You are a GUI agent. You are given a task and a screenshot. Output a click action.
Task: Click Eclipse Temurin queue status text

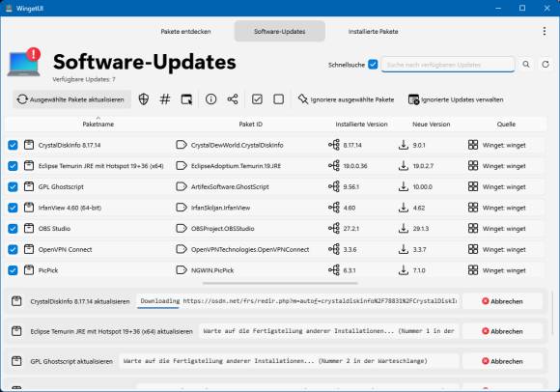tap(329, 331)
